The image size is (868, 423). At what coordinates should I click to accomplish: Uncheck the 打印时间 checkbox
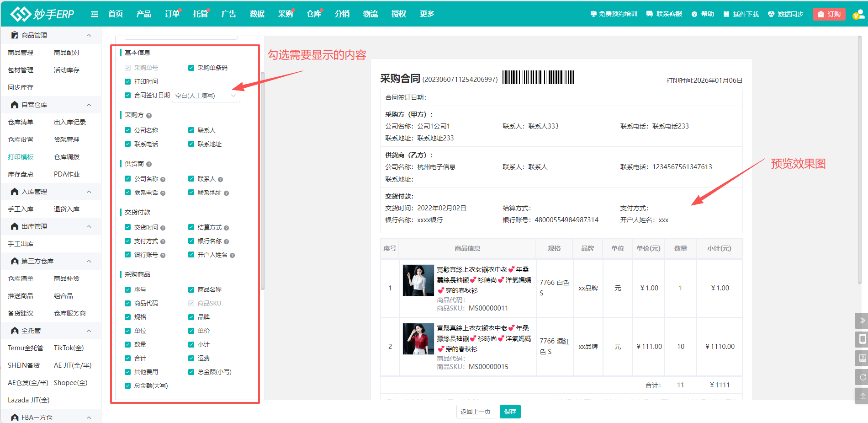pyautogui.click(x=128, y=82)
